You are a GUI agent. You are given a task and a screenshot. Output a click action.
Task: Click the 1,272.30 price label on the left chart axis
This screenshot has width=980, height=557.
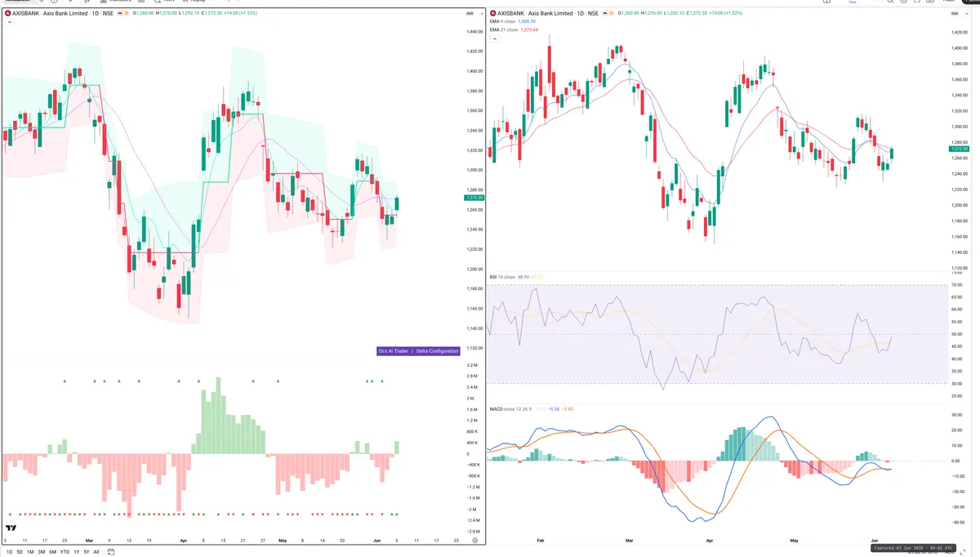click(473, 198)
